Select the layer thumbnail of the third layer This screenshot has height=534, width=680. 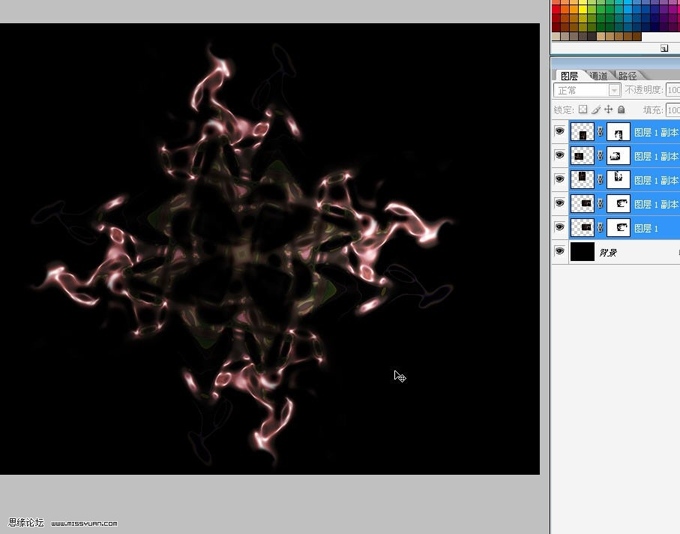(x=582, y=180)
